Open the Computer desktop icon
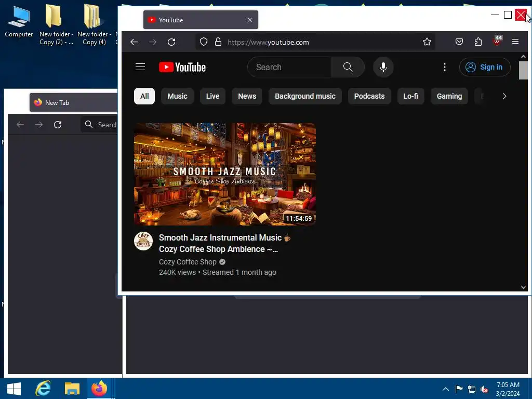Image resolution: width=532 pixels, height=399 pixels. [19, 22]
